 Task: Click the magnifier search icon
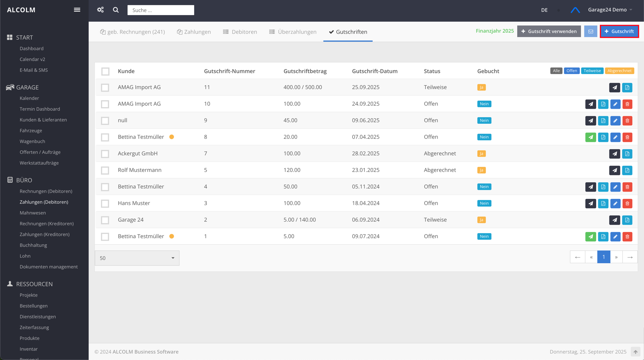(116, 10)
